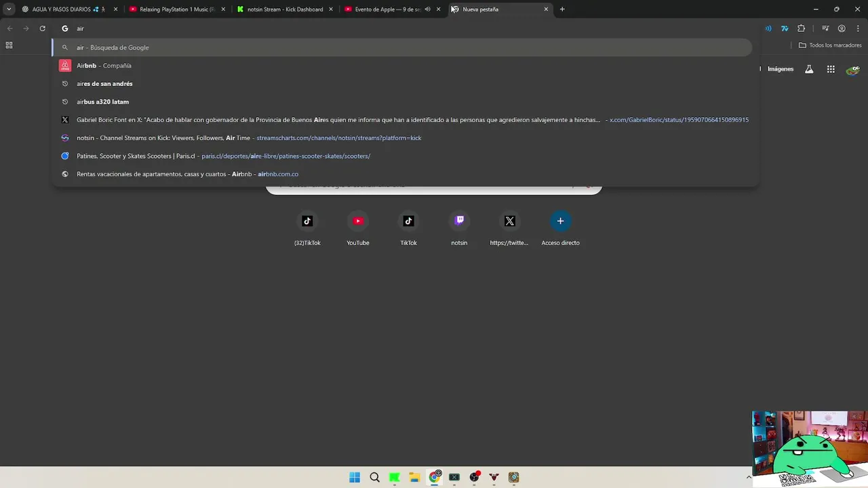Click history clock icon beside 'airbus a320 latam'
868x488 pixels.
65,102
